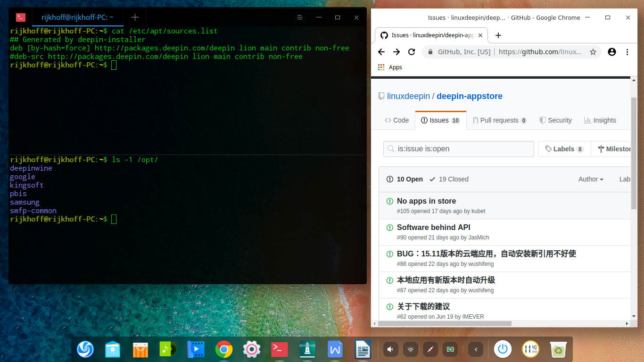Open issue '关于下载的建议'

[x=423, y=306]
